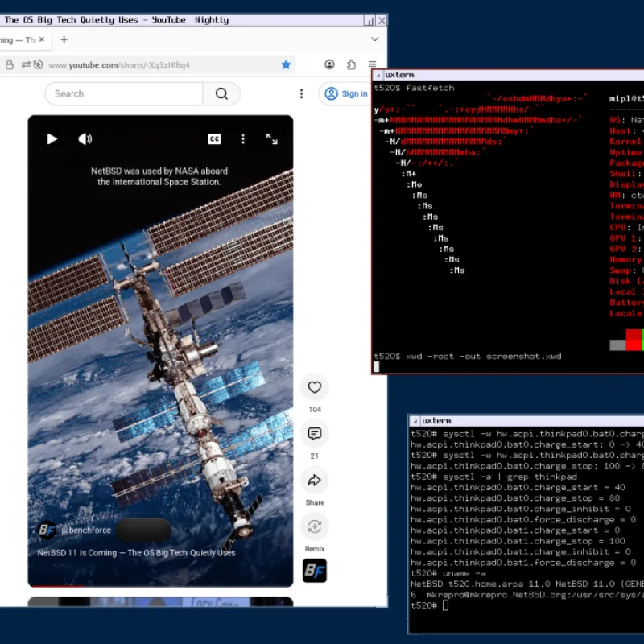The width and height of the screenshot is (644, 644).
Task: Open lower uxterm window menu corner icon
Action: [x=415, y=421]
